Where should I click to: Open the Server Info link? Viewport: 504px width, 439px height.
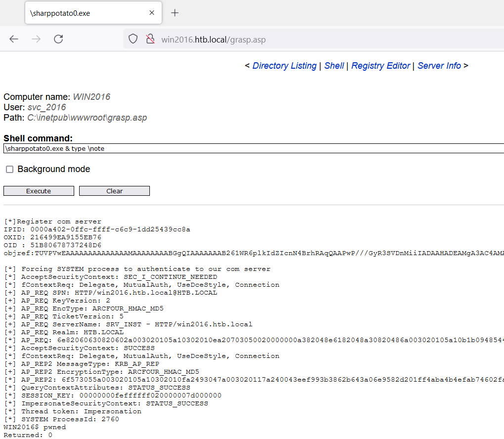click(439, 66)
